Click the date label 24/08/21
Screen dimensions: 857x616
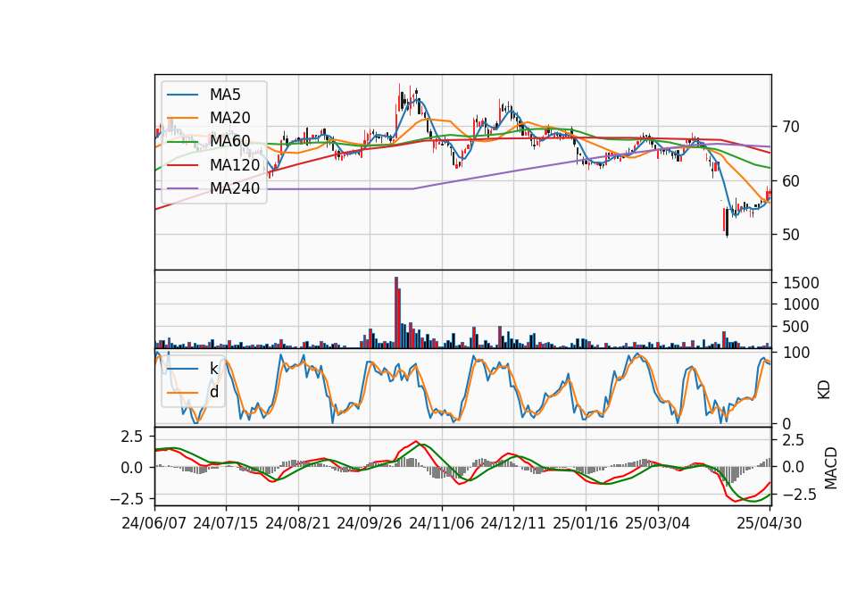[298, 523]
